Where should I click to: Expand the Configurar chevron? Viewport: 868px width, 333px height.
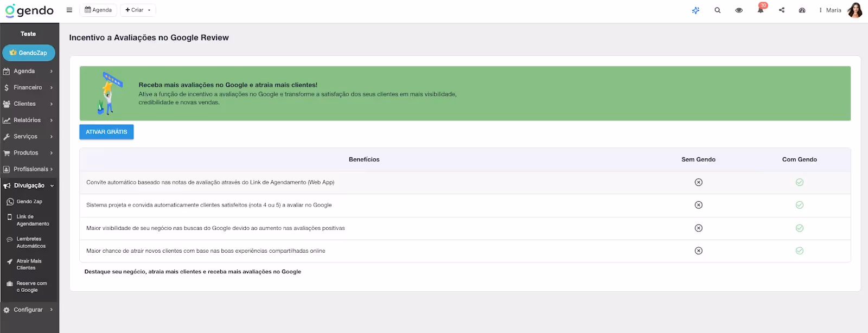(52, 310)
